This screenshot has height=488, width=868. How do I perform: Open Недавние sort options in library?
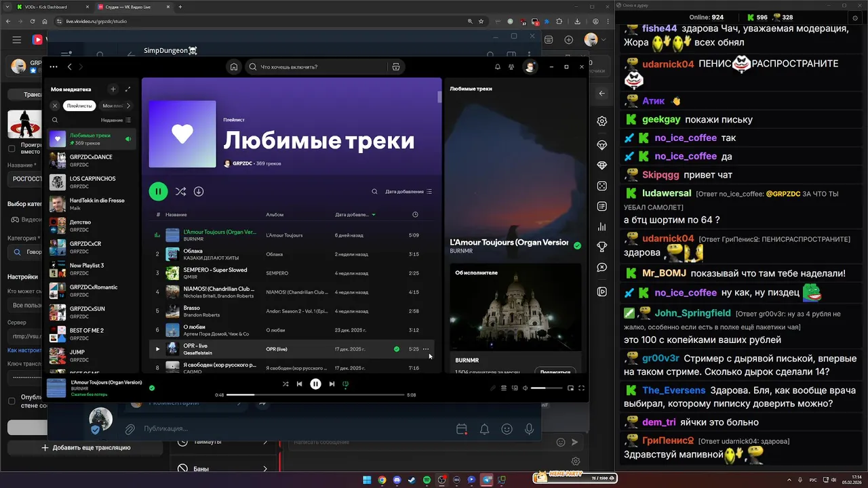116,120
